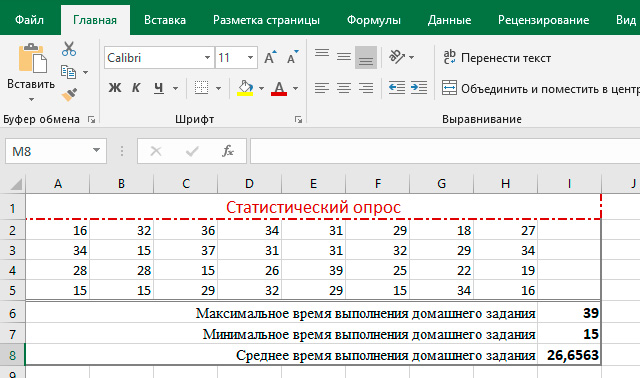This screenshot has height=378, width=640.
Task: Align cell text to the left
Action: (x=322, y=88)
